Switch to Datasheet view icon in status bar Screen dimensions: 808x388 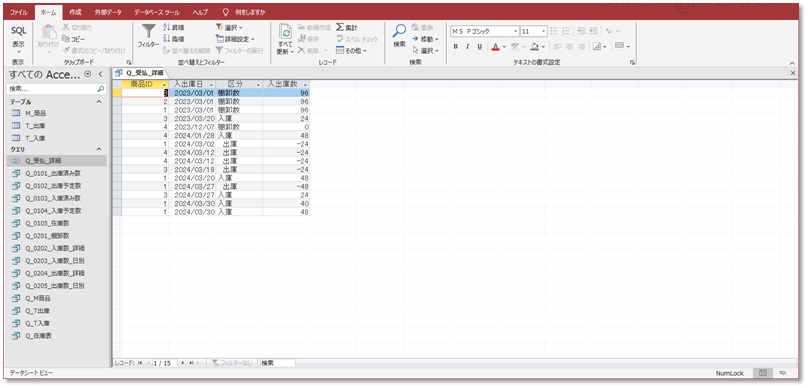coord(763,373)
